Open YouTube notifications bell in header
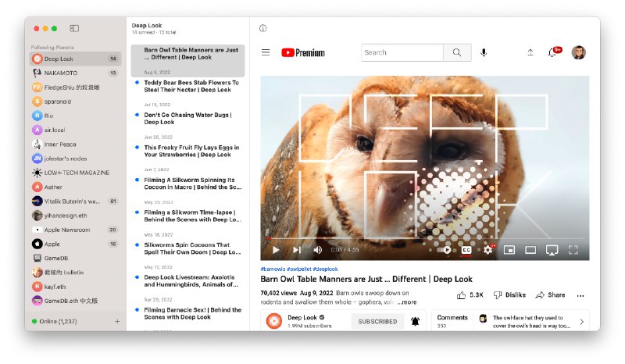 click(553, 52)
